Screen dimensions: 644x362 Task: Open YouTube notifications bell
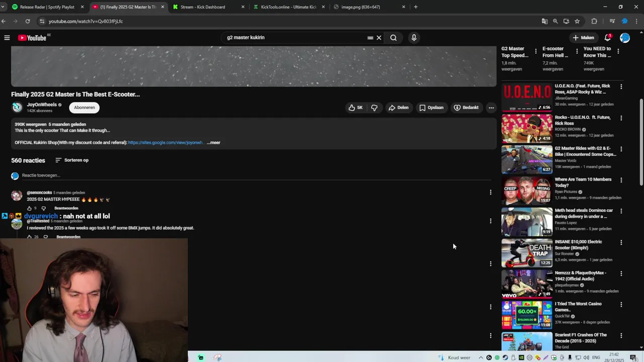click(x=608, y=38)
